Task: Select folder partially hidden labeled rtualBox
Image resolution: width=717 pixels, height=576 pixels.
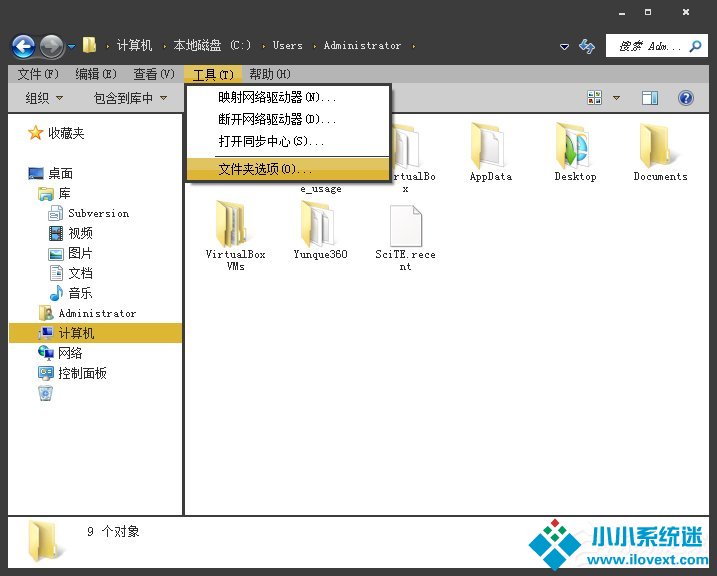Action: [x=412, y=158]
